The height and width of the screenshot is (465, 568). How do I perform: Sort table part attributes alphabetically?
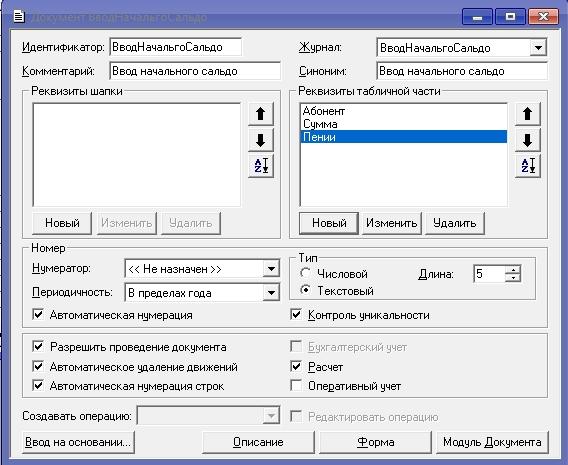pos(527,166)
